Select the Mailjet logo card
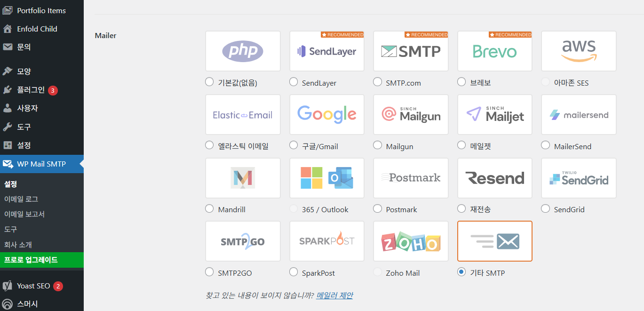The width and height of the screenshot is (644, 311). (495, 115)
